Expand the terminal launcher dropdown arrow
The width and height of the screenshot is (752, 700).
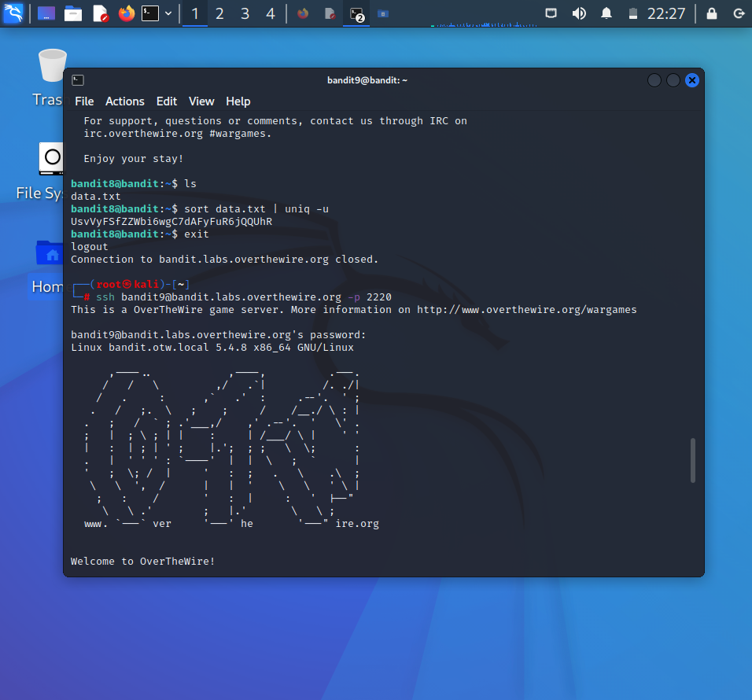tap(168, 13)
